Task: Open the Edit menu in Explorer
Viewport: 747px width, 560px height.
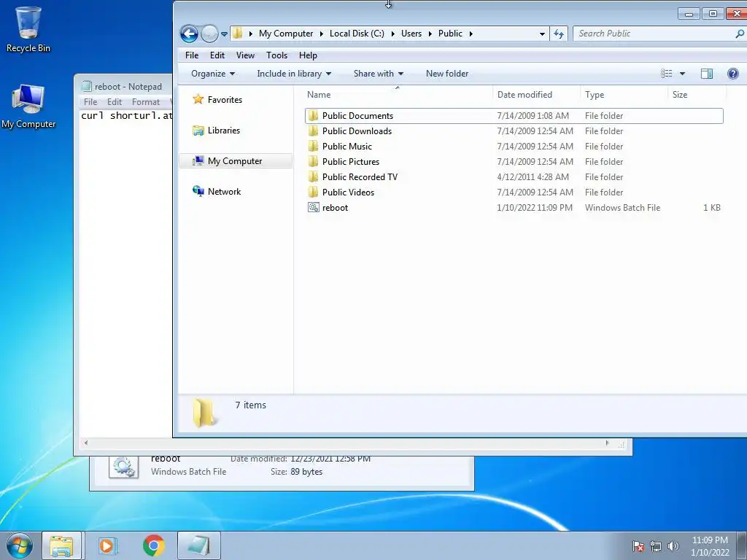Action: [217, 55]
